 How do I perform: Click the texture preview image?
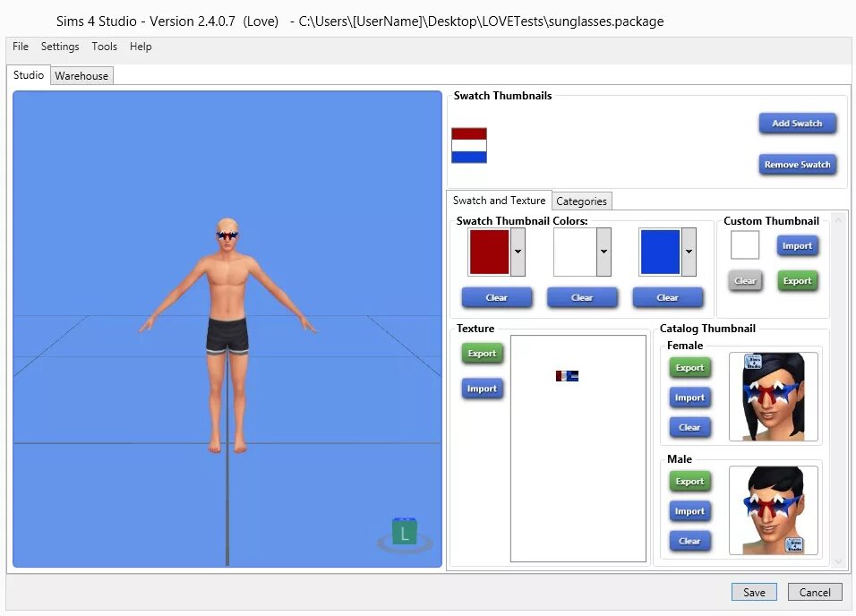click(x=578, y=449)
